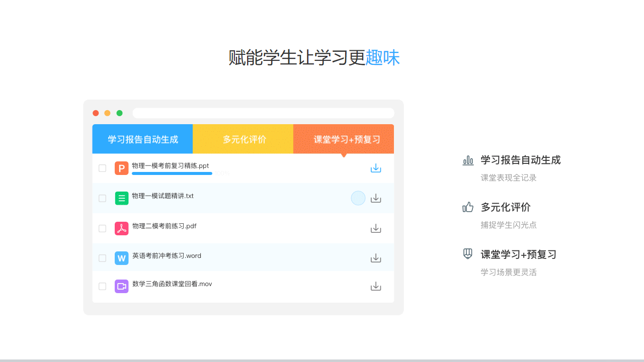Open the 学习报告自动生成 tab
The image size is (644, 362).
pos(142,139)
